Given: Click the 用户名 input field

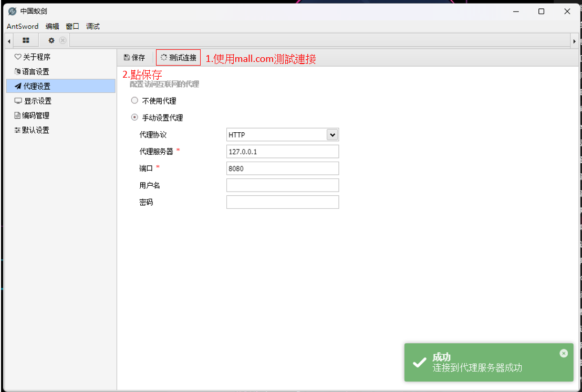Looking at the screenshot, I should [283, 185].
